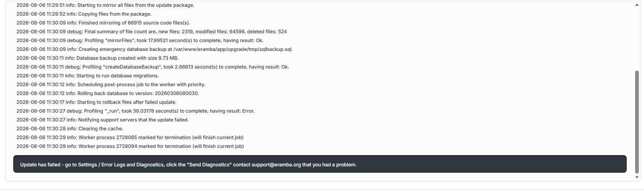This screenshot has height=192, width=644.
Task: Click the Profiling "mirrorFiles" debug entry
Action: 140,40
